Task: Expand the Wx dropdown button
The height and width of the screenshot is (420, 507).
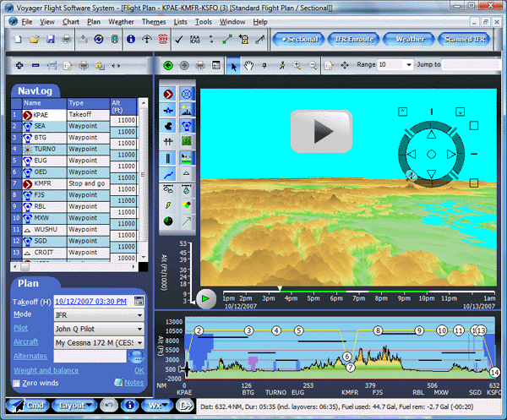Action: [157, 406]
